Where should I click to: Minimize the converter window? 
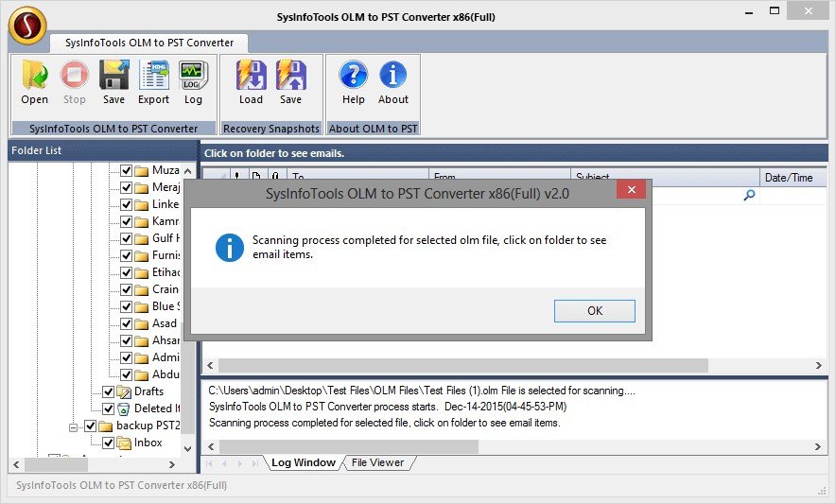[x=749, y=11]
